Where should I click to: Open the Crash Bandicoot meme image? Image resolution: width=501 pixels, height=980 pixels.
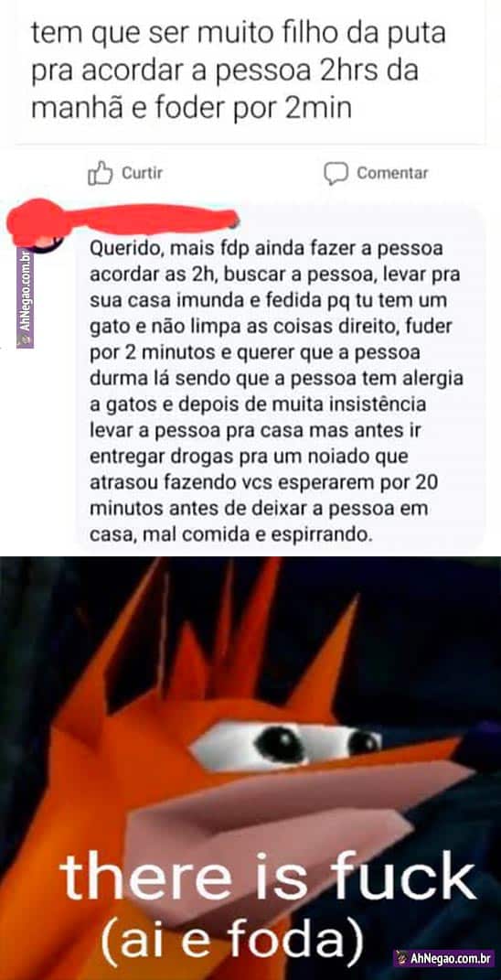[250, 768]
